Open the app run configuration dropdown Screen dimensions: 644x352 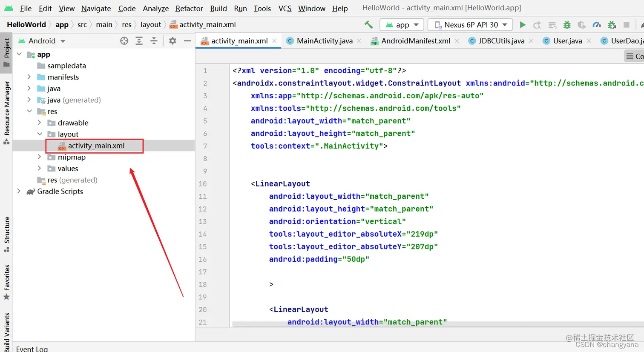pos(402,25)
